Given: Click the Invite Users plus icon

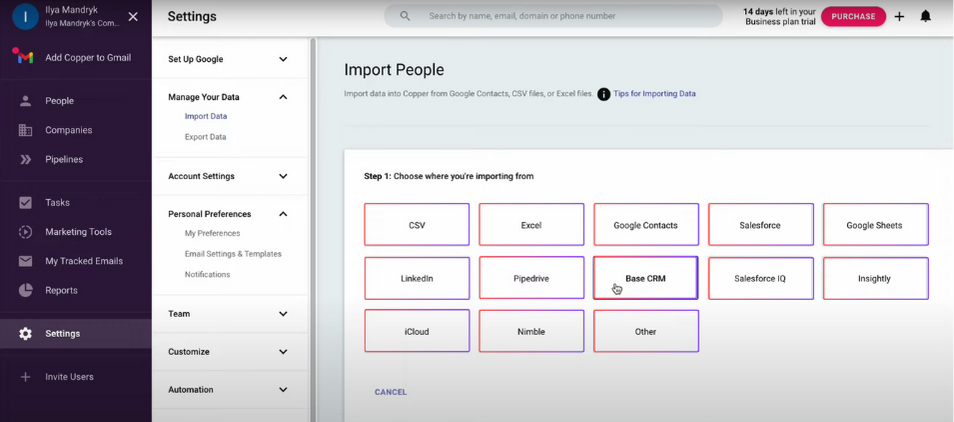Looking at the screenshot, I should pos(26,377).
